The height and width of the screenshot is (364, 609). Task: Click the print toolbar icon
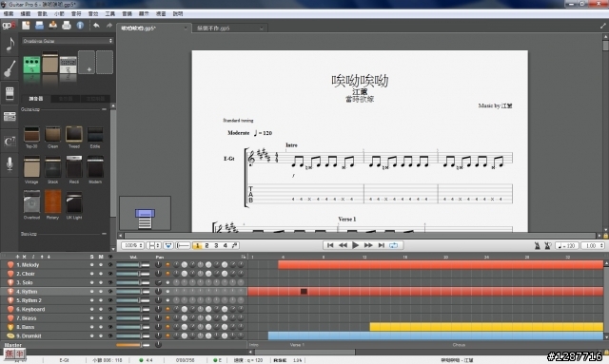67,26
